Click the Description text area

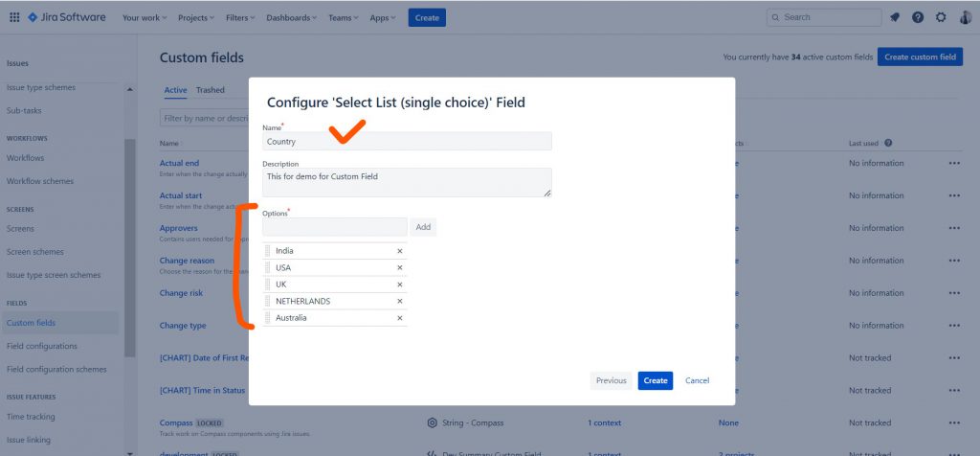coord(407,182)
